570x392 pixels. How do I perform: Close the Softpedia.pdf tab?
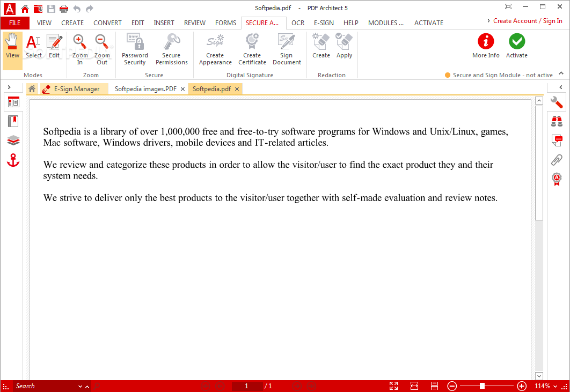[237, 89]
